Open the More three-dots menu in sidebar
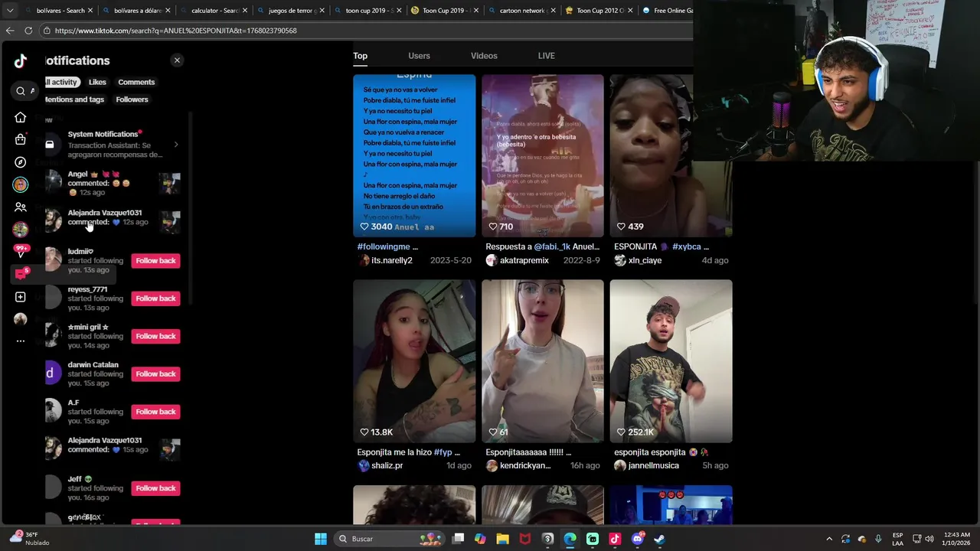This screenshot has width=980, height=551. coord(21,341)
